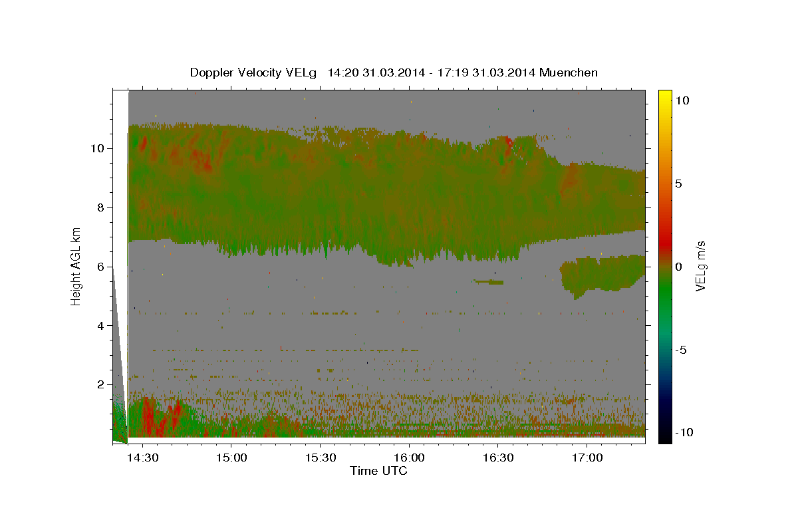Click the plot title 'Doppler Velocity VELg'
This screenshot has width=798, height=532.
(x=254, y=72)
